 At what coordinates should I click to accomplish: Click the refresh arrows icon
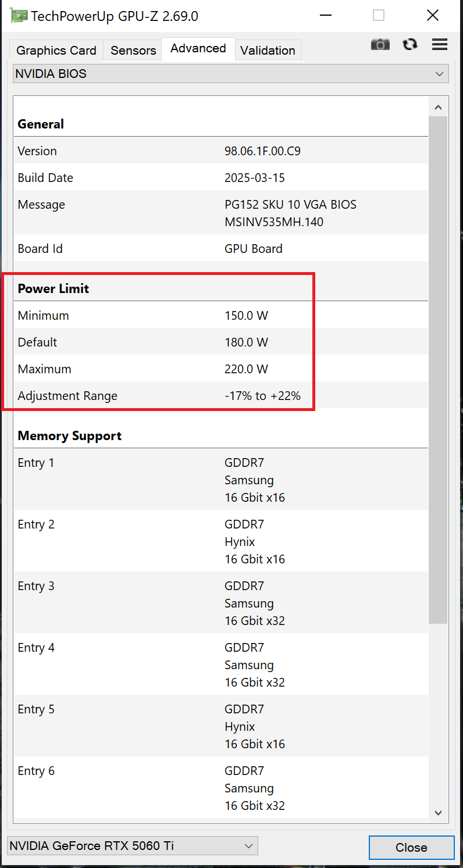coord(410,44)
